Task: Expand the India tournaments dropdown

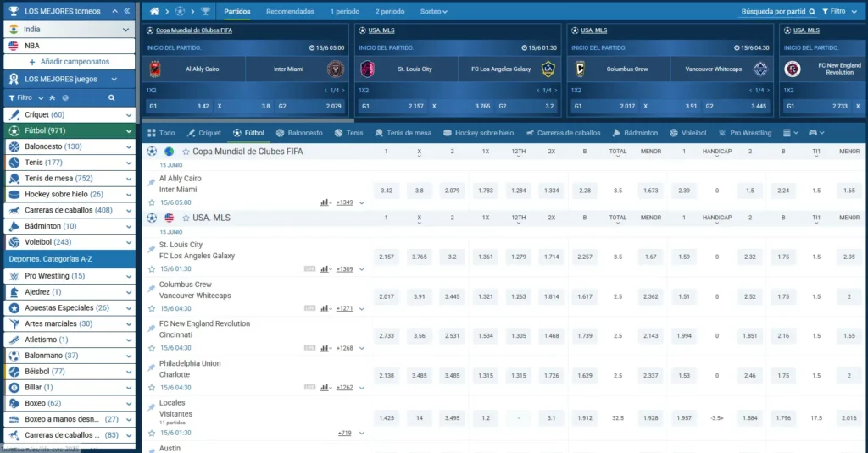Action: pos(126,29)
